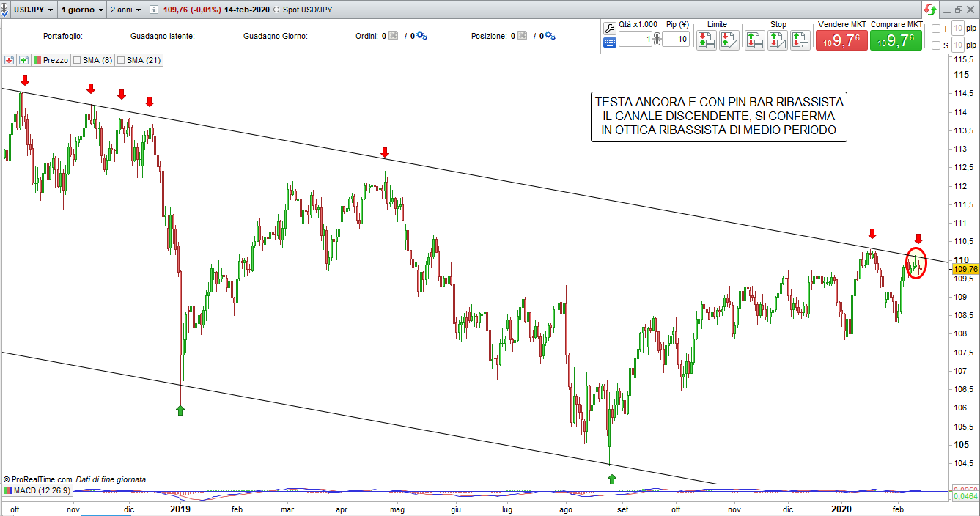
Task: Click close-position icon beside Posizione 0
Action: 522,35
